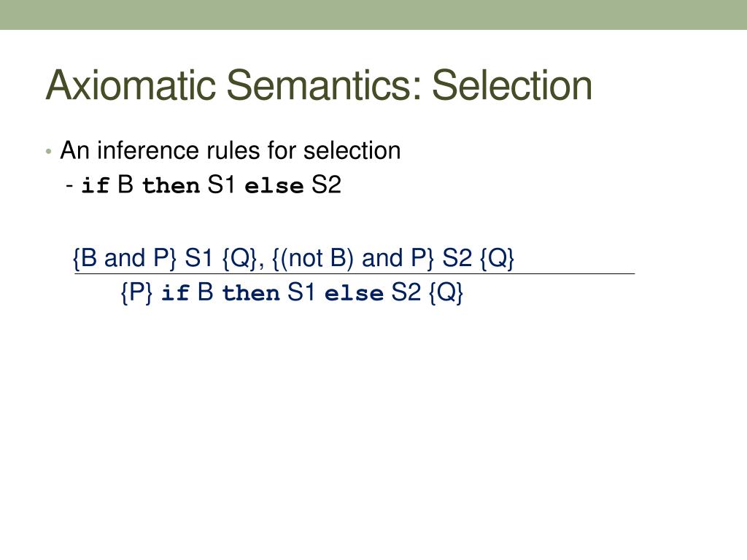Screen dimensions: 747x560
Task: Click '{P}' at start of conclusion line
Action: (136, 292)
